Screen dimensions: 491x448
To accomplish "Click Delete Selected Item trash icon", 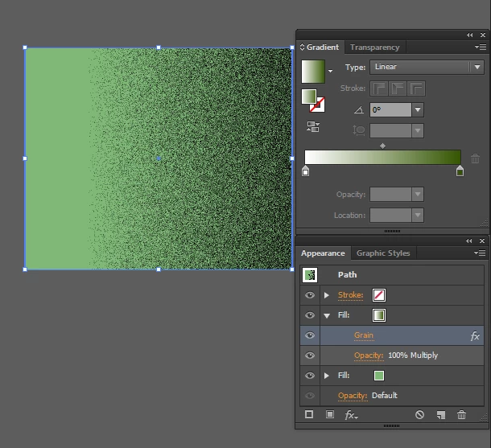I will pos(461,415).
